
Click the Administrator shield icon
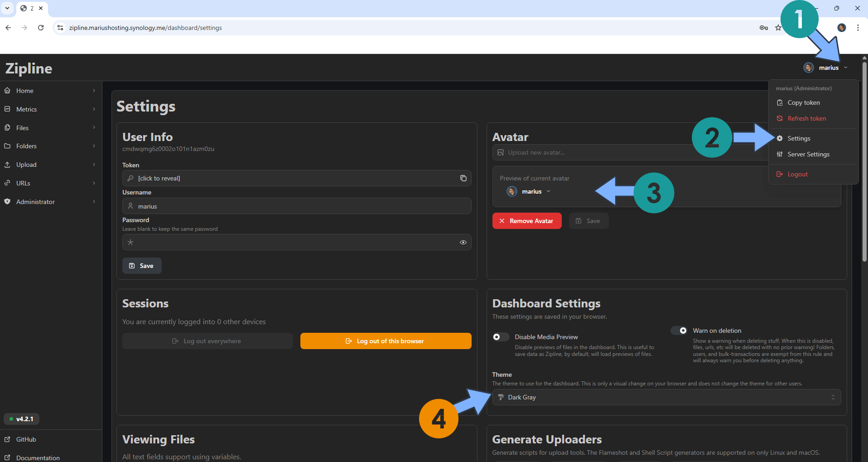[x=7, y=202]
